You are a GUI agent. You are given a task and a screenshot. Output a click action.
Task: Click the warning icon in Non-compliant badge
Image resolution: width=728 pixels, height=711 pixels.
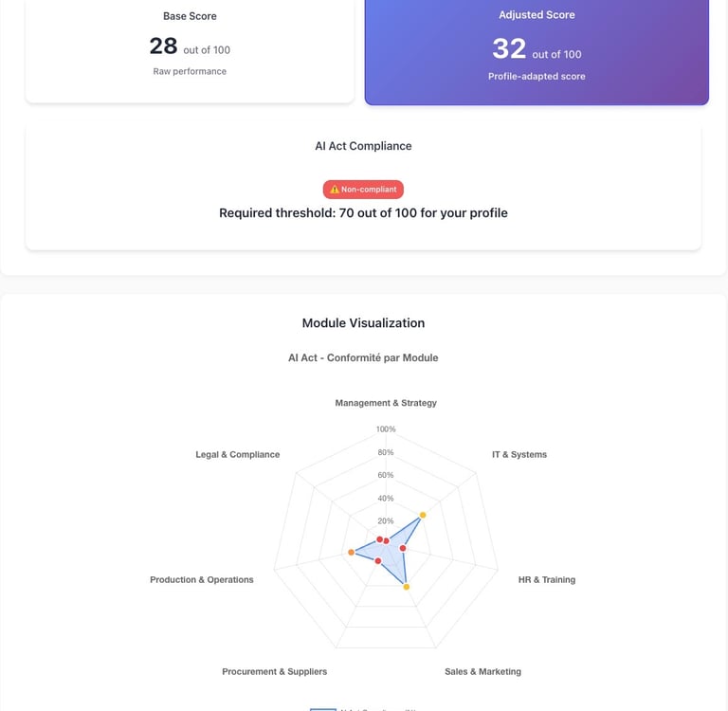(x=334, y=190)
